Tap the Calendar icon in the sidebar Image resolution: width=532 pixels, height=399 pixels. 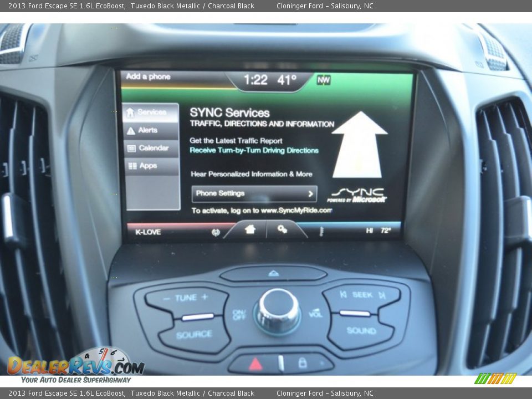[131, 148]
